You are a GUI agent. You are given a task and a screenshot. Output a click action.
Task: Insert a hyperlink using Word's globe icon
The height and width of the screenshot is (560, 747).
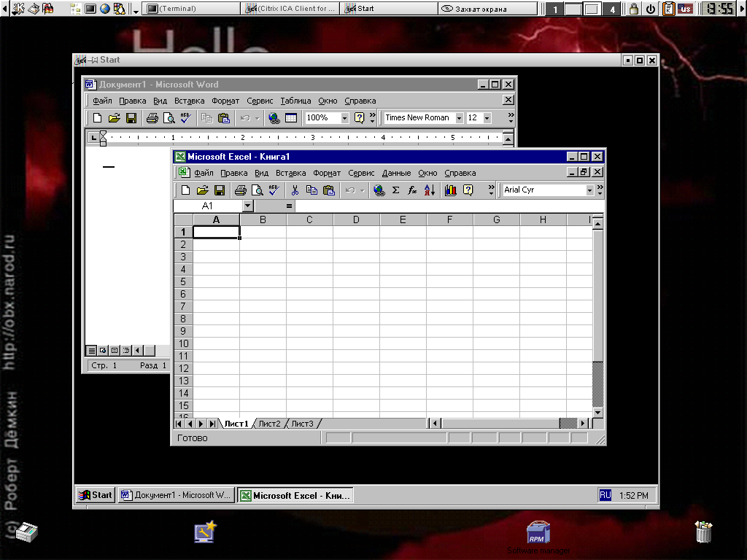274,117
